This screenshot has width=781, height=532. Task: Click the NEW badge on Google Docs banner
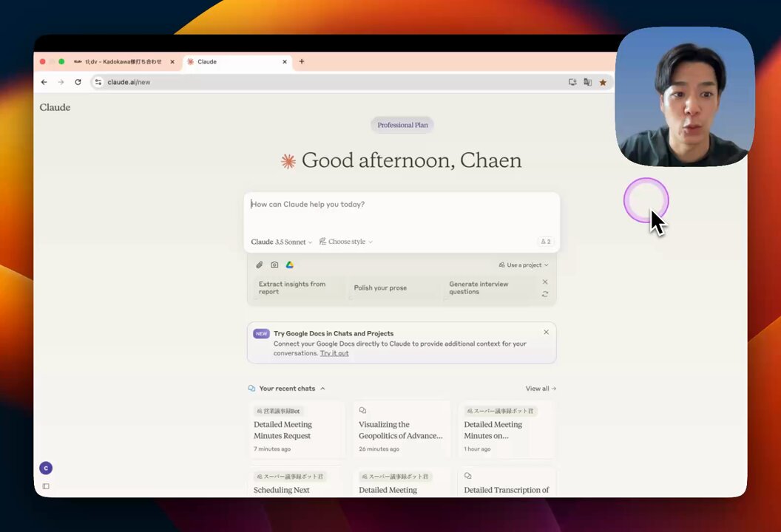pos(262,333)
